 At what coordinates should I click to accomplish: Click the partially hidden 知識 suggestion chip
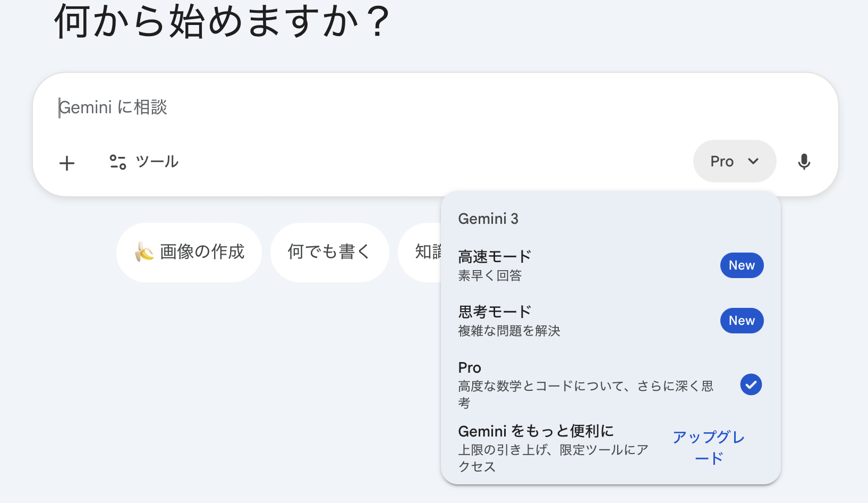coord(425,251)
